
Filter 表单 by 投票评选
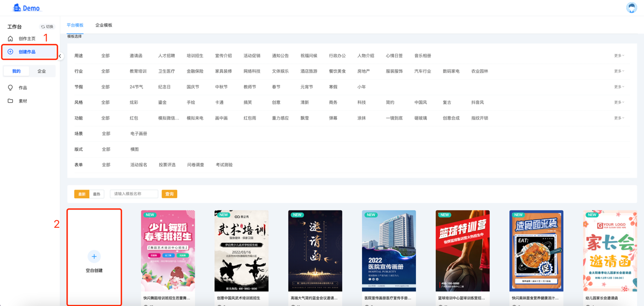167,165
